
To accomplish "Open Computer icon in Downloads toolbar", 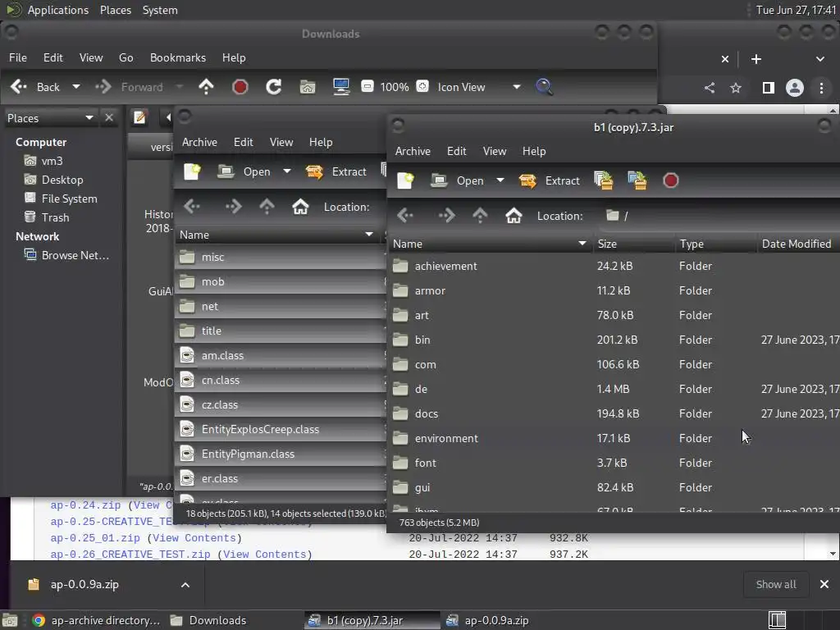I will pos(341,87).
